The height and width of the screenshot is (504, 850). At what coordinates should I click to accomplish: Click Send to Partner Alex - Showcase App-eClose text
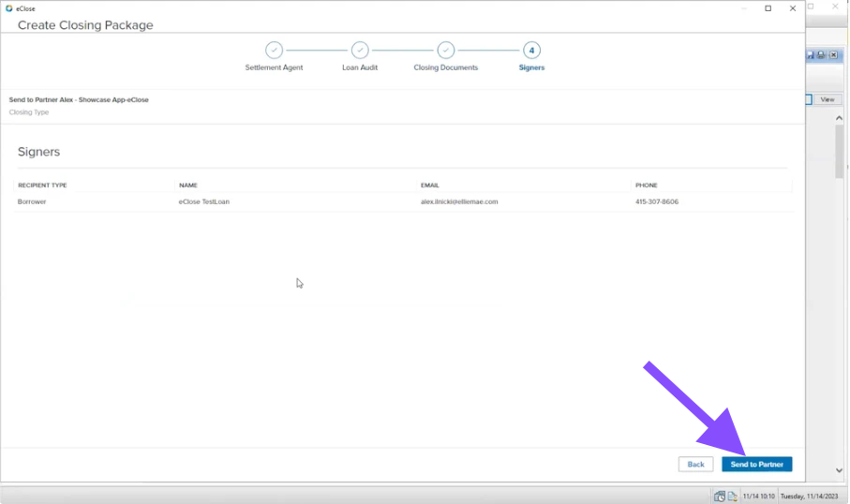pyautogui.click(x=79, y=99)
